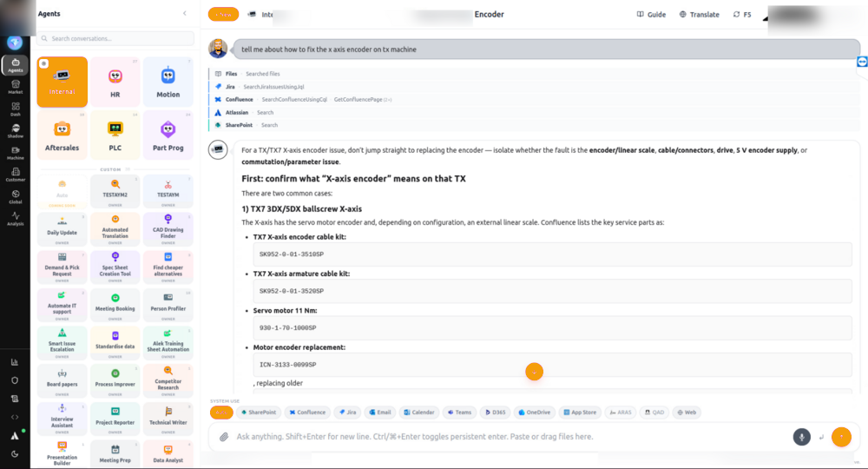Open the Competitor Research agent
This screenshot has width=868, height=469.
[x=168, y=381]
